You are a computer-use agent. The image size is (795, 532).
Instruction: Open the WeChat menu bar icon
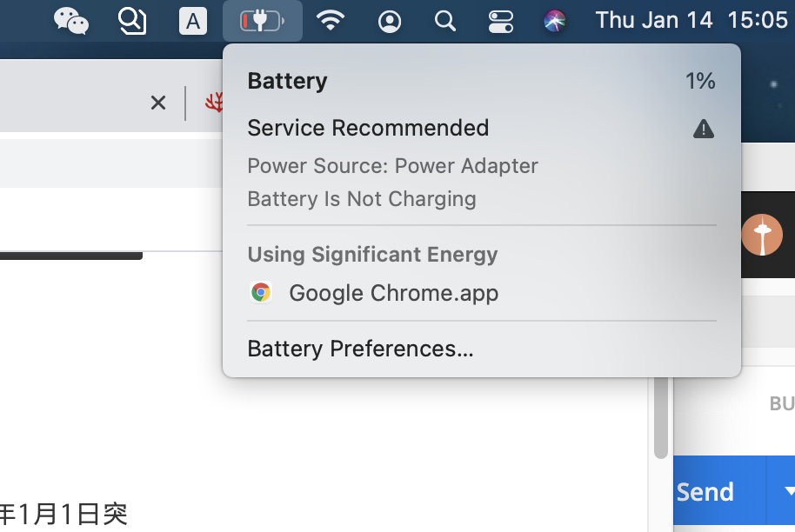pos(71,20)
